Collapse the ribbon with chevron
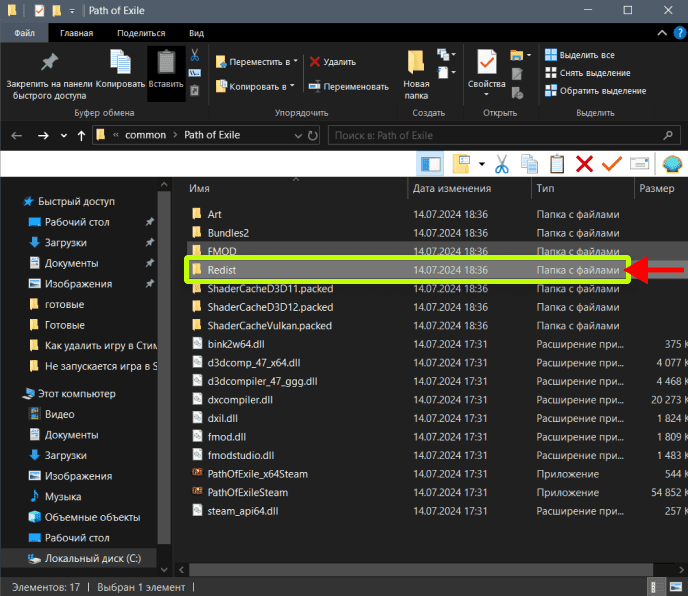Viewport: 688px width, 596px height. click(x=662, y=33)
